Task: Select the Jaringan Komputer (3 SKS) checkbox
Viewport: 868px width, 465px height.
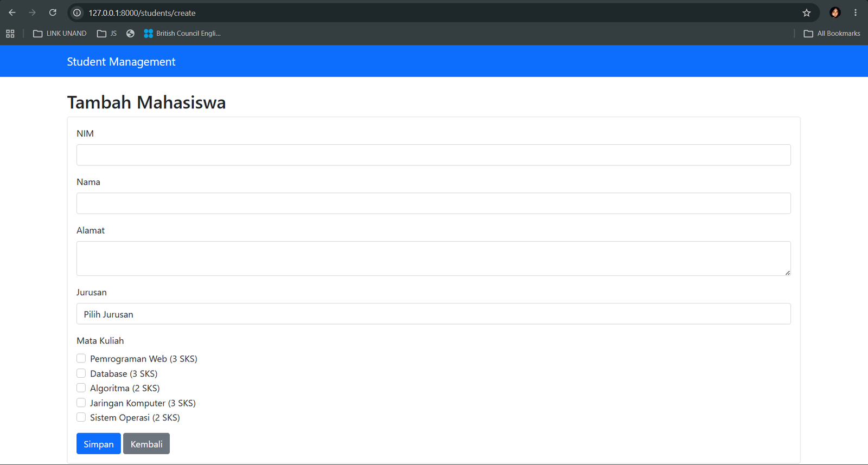Action: (81, 403)
